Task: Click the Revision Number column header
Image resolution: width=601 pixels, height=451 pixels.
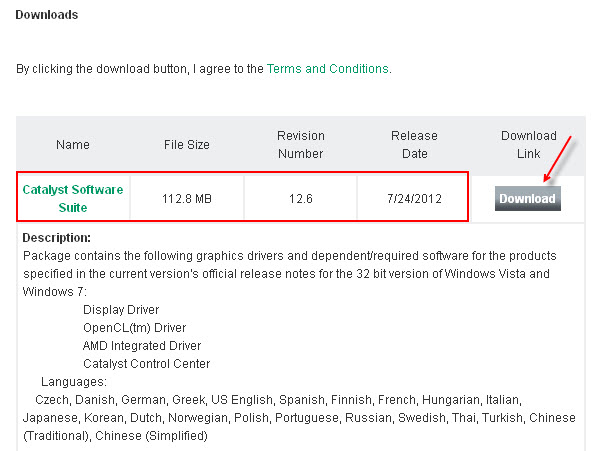Action: [x=301, y=145]
